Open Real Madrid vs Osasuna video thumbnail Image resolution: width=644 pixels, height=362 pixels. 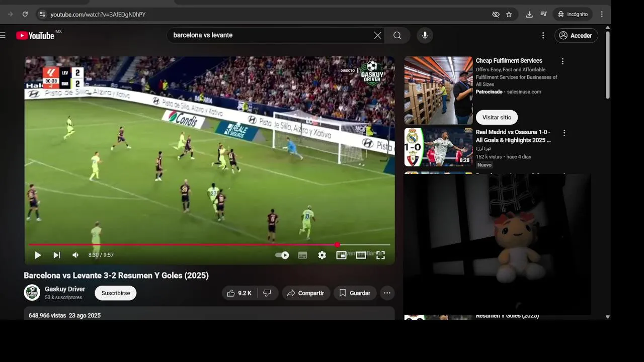coord(438,147)
